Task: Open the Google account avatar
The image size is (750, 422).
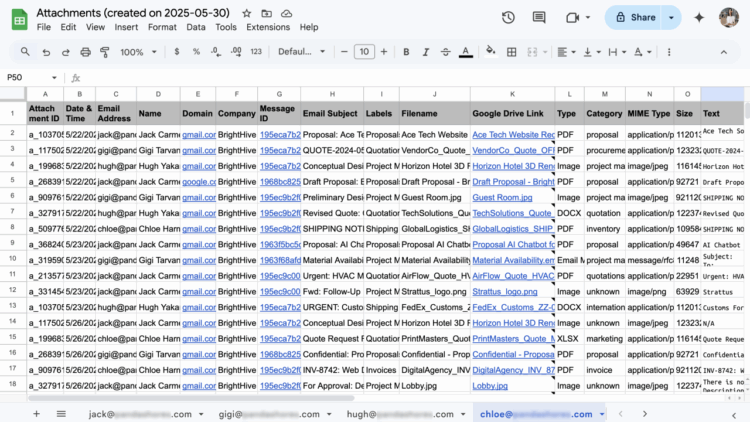Action: (729, 18)
